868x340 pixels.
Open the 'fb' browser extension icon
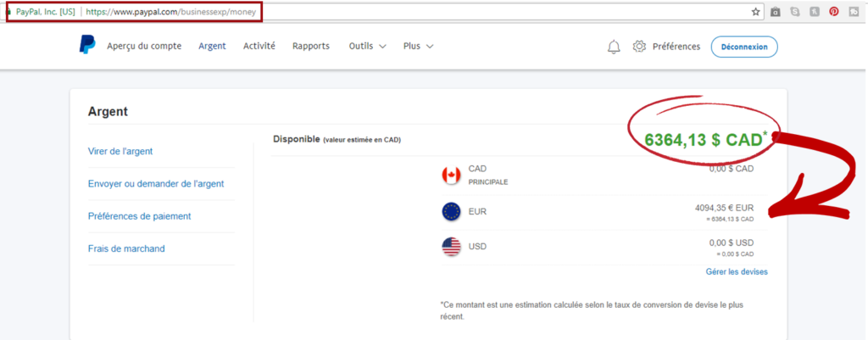[854, 11]
